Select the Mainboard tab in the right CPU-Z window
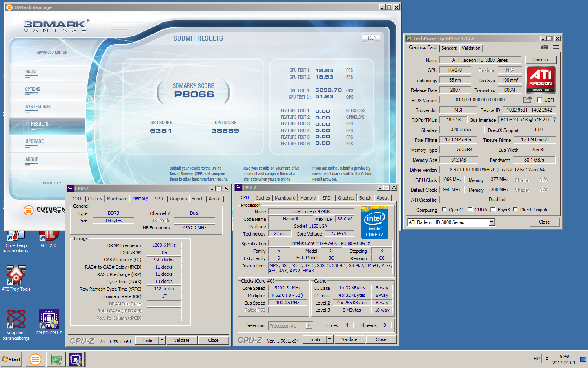This screenshot has height=368, width=588. pos(285,198)
